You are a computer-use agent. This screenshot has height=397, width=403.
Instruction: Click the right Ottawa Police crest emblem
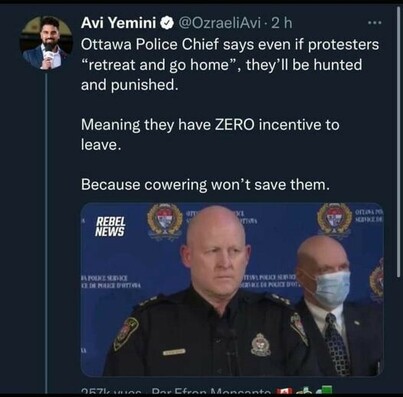click(334, 219)
